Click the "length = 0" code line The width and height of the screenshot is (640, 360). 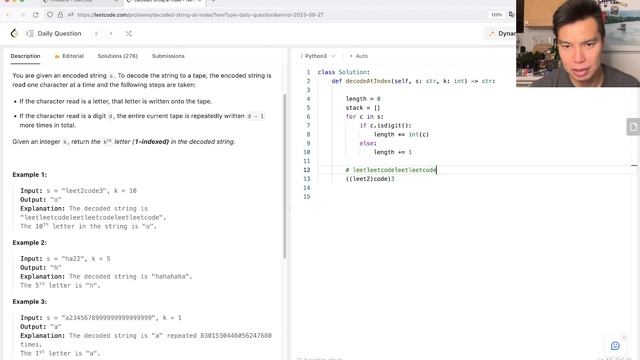(x=363, y=99)
